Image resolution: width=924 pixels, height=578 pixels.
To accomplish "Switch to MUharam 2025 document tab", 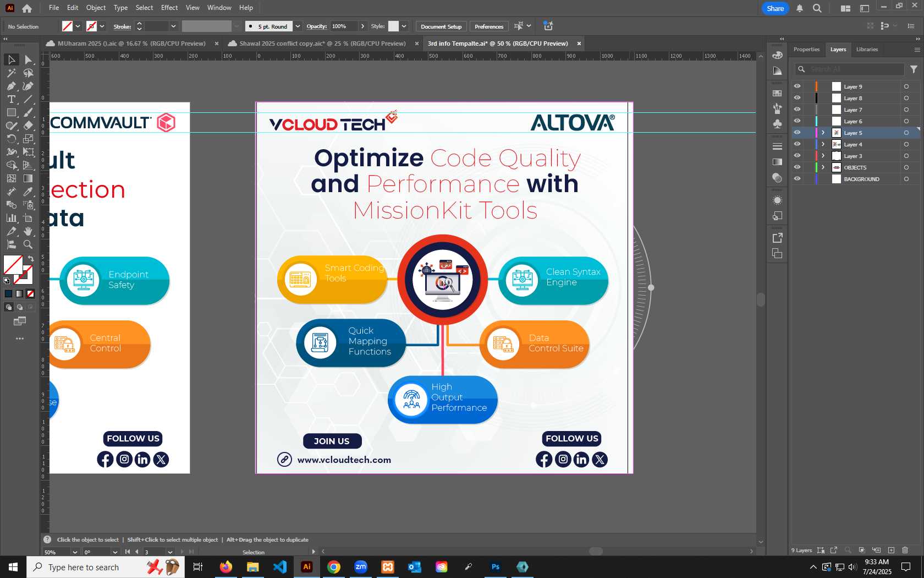I will (x=131, y=43).
